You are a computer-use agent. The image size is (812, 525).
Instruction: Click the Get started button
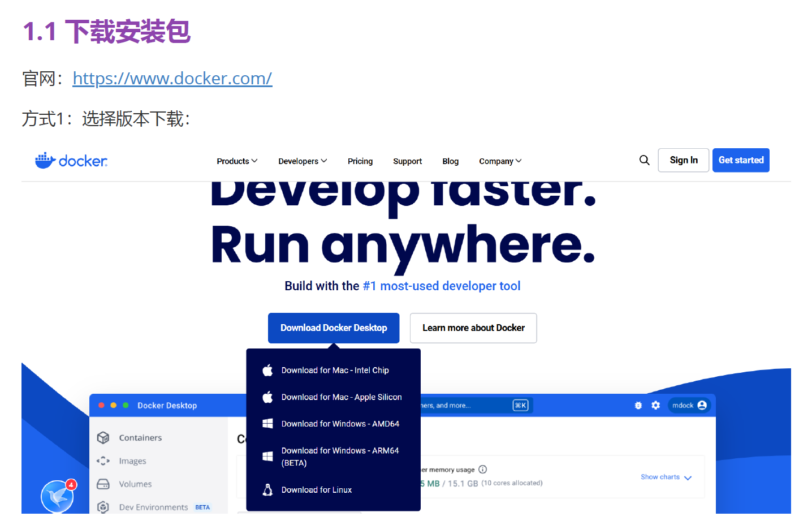[741, 160]
